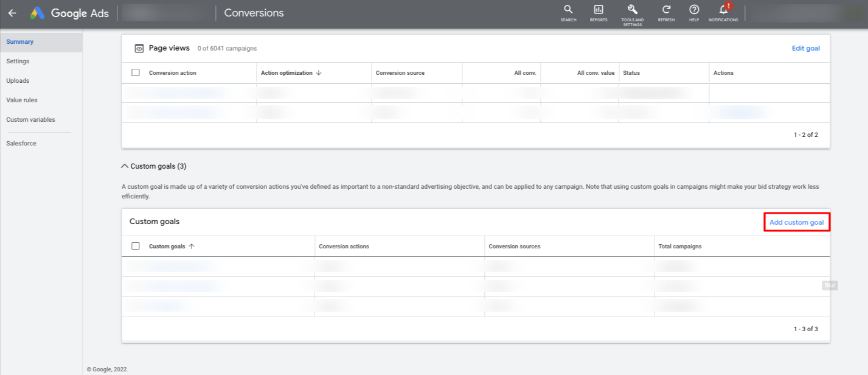The width and height of the screenshot is (868, 375).
Task: Select all Custom goals rows checkbox
Action: pos(136,246)
